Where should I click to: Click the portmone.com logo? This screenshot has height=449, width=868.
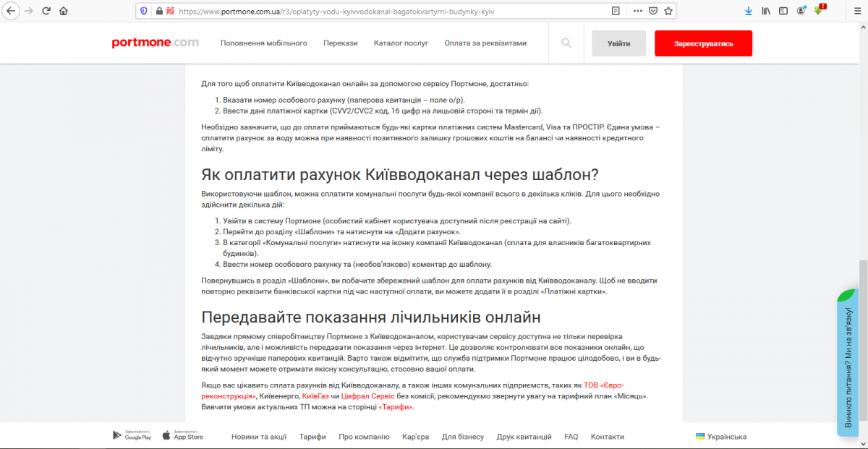155,43
